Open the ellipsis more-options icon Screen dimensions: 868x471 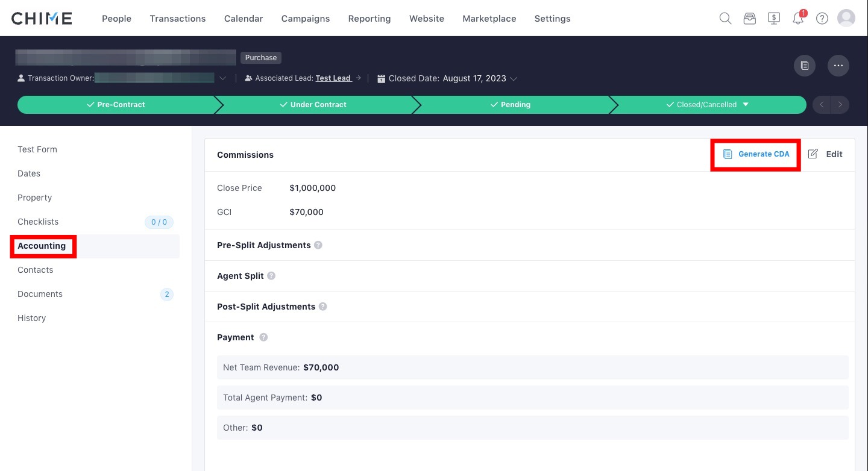point(838,66)
